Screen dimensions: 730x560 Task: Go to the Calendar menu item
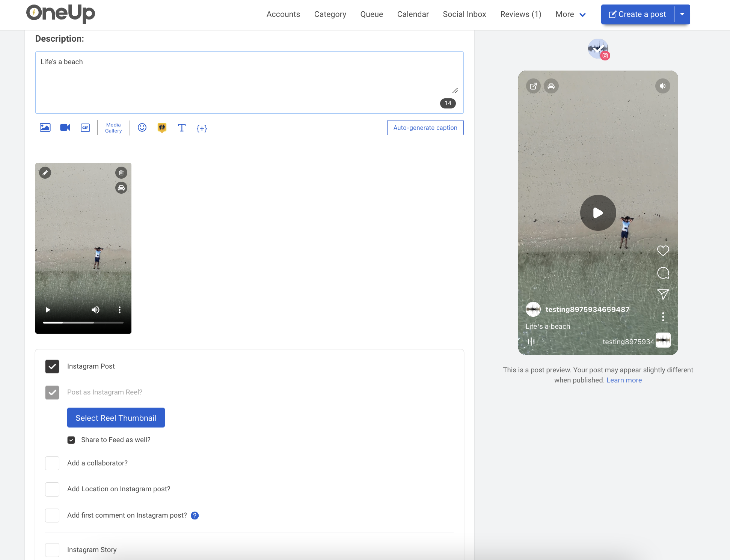(413, 14)
